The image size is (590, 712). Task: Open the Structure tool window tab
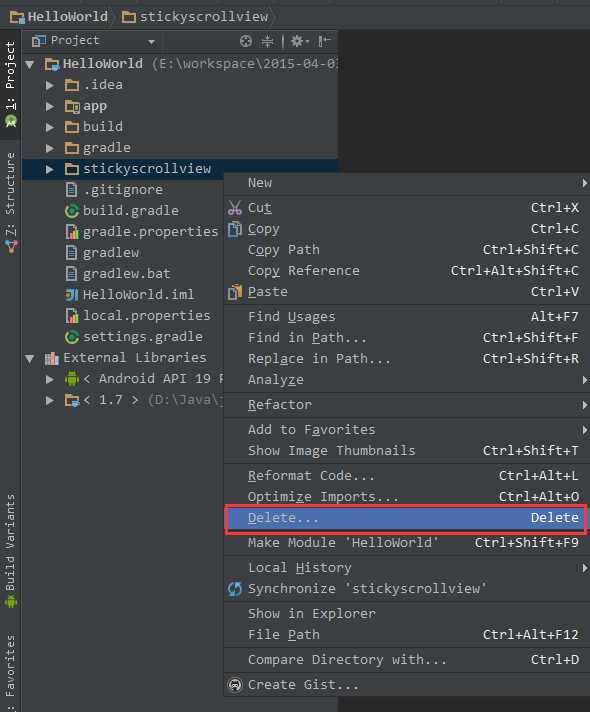coord(10,203)
